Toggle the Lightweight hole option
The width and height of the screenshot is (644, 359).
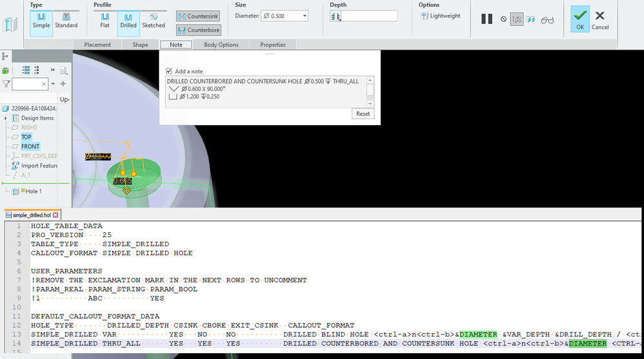[x=440, y=16]
